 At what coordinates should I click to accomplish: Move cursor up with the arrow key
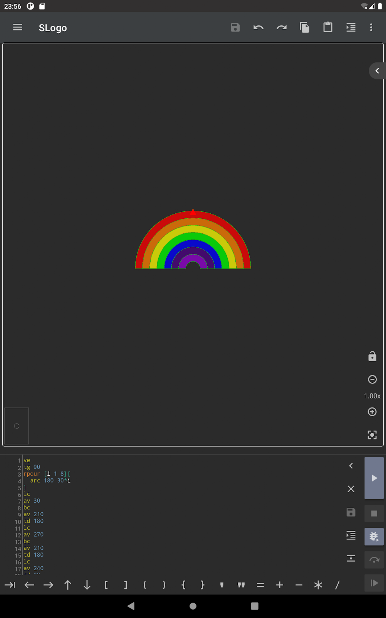click(68, 585)
